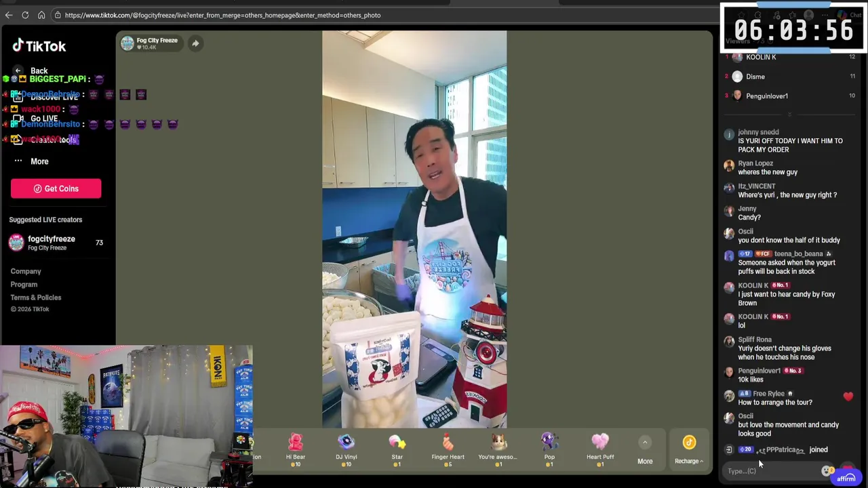The image size is (868, 488).
Task: Send the Pop gift
Action: click(x=549, y=449)
